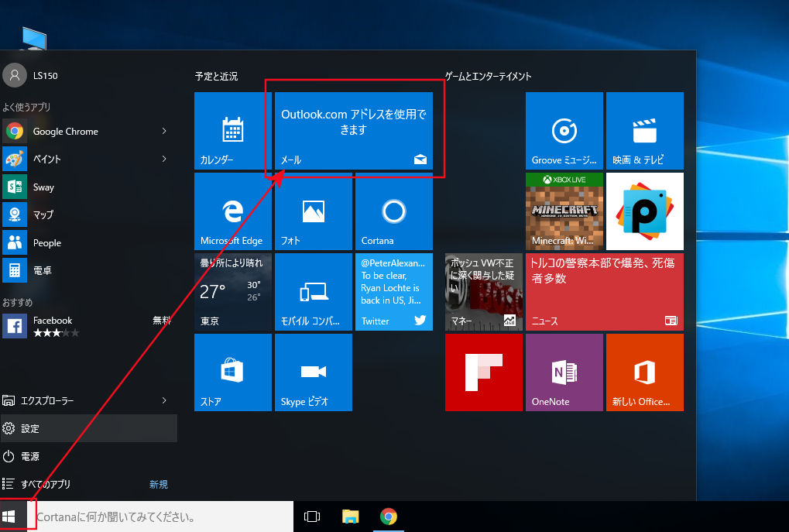The image size is (789, 532).
Task: Launch Google Chrome from frequently used apps
Action: [88, 132]
